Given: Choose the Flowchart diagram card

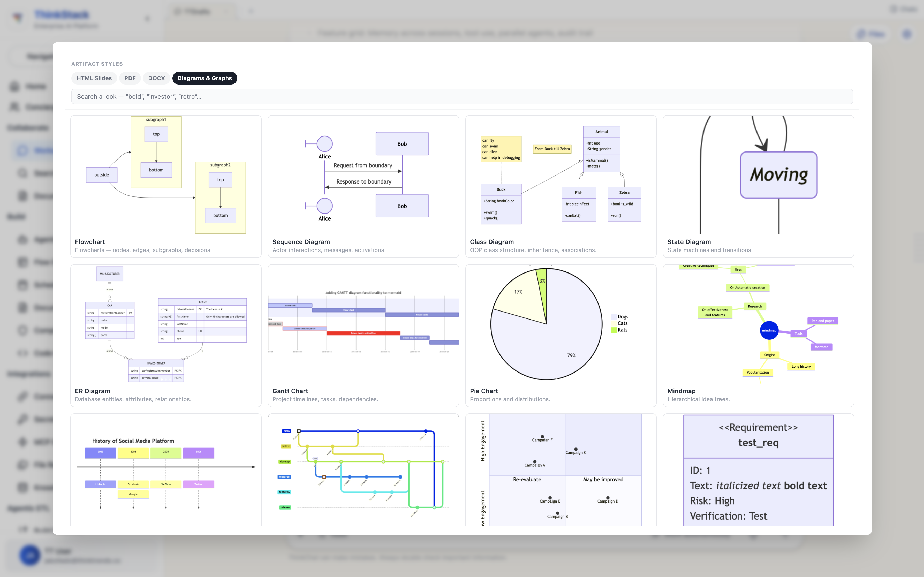Looking at the screenshot, I should pyautogui.click(x=166, y=187).
